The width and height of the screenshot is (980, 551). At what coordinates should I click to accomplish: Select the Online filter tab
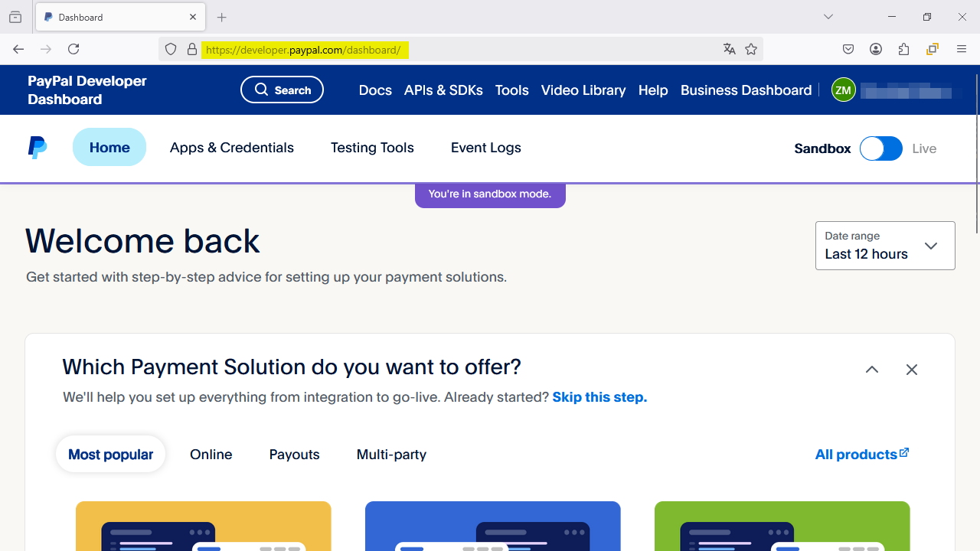coord(211,455)
